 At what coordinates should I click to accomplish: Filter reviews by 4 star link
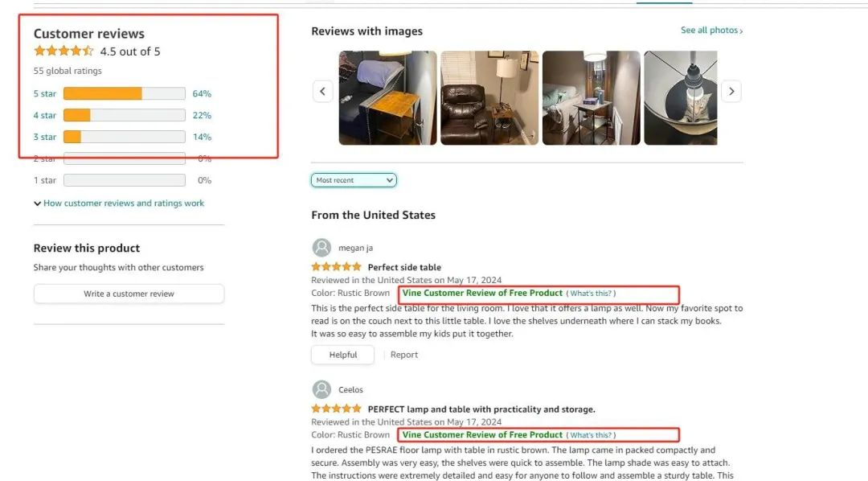click(x=45, y=115)
